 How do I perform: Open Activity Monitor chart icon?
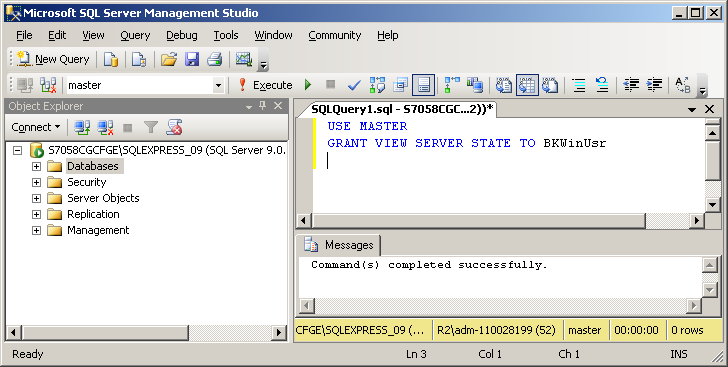(244, 59)
